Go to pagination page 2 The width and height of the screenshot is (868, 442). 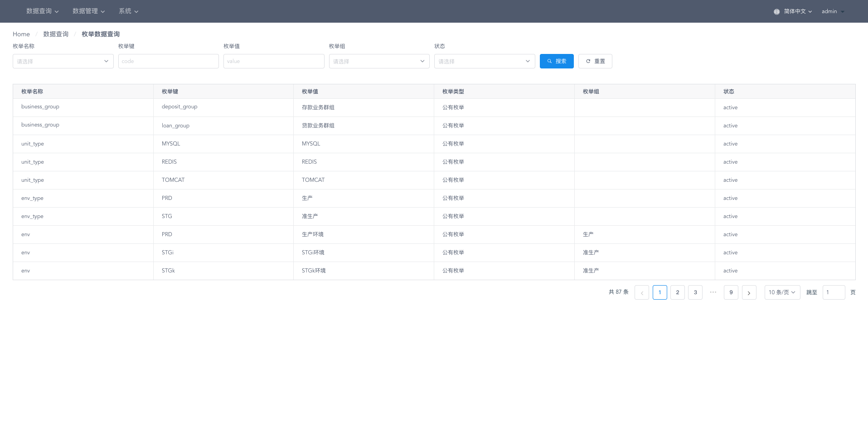point(678,292)
